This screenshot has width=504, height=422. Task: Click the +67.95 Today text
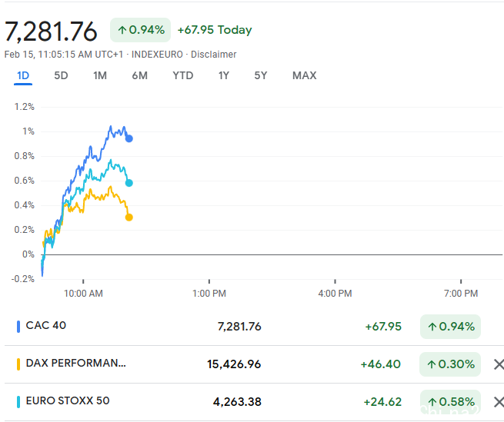215,30
